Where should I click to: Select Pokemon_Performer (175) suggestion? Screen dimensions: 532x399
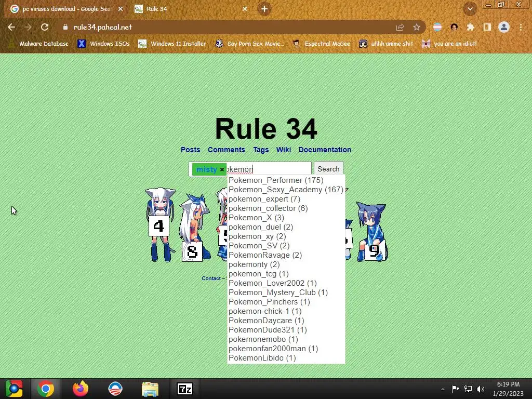point(286,180)
